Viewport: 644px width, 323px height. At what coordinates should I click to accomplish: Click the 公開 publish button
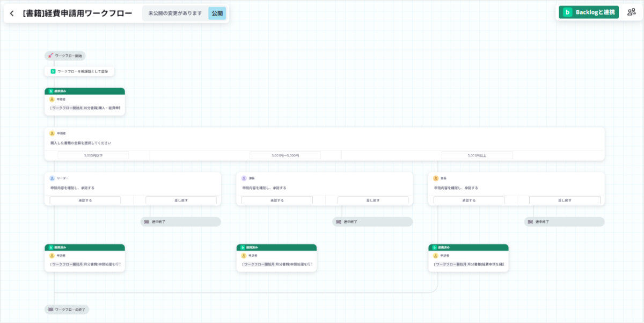coord(217,13)
